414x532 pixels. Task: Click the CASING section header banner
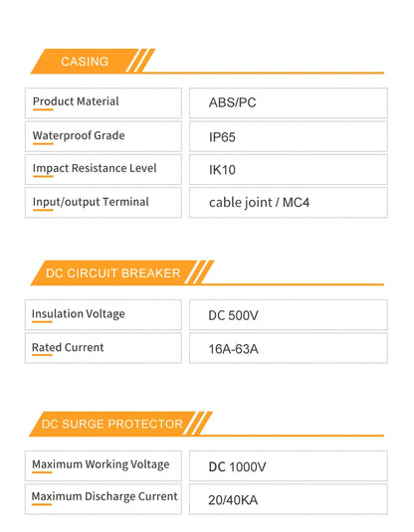click(85, 61)
